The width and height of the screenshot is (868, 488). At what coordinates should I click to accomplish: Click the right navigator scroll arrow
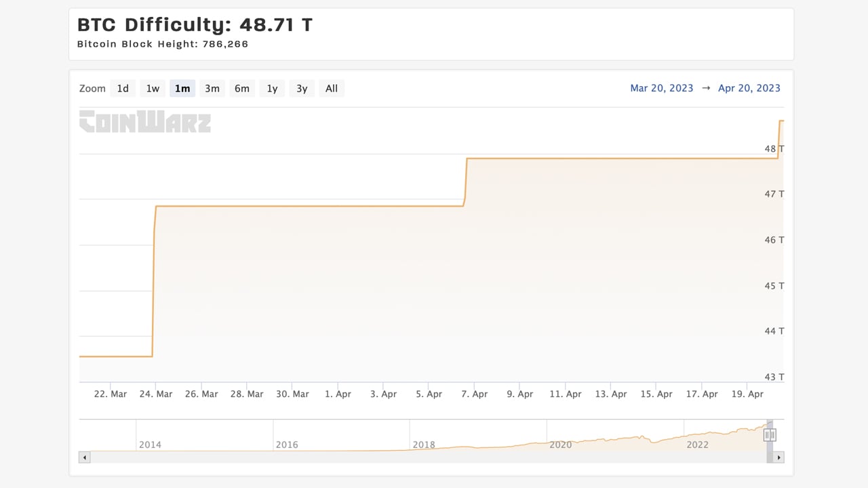pyautogui.click(x=778, y=457)
